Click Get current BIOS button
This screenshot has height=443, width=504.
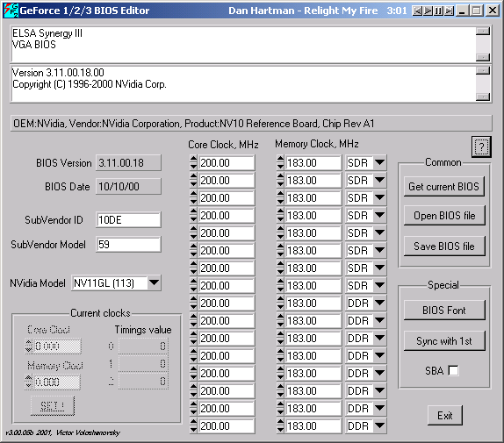click(444, 187)
